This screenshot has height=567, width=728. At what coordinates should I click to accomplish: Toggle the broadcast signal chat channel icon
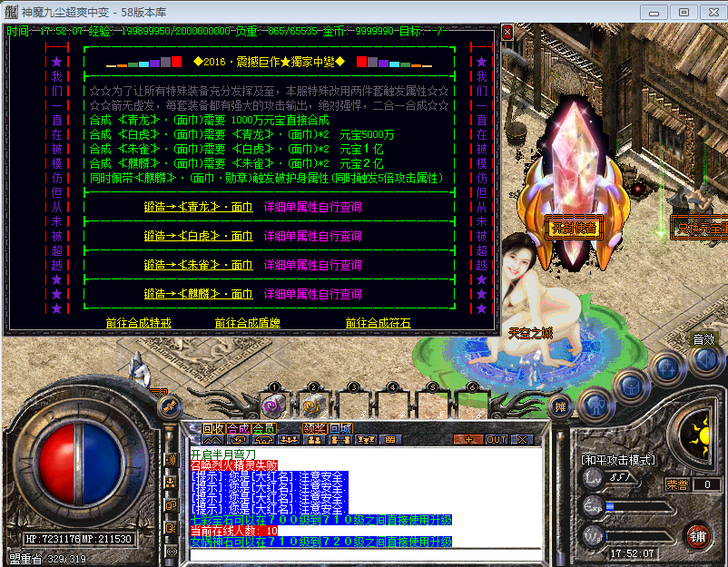pyautogui.click(x=171, y=552)
